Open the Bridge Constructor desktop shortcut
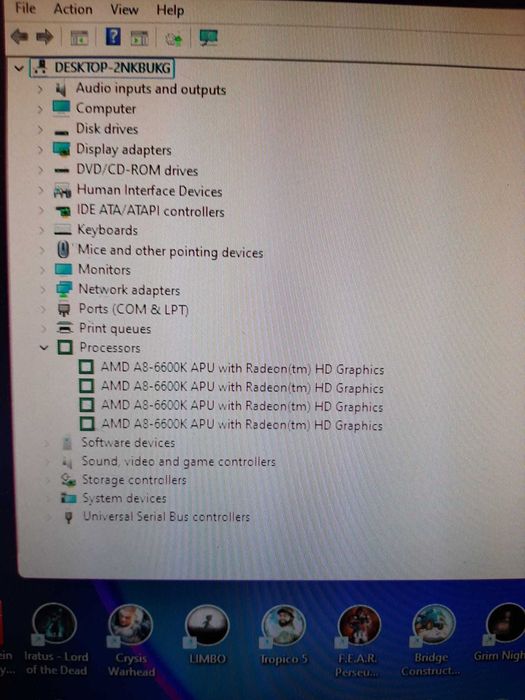The image size is (525, 700). (431, 641)
